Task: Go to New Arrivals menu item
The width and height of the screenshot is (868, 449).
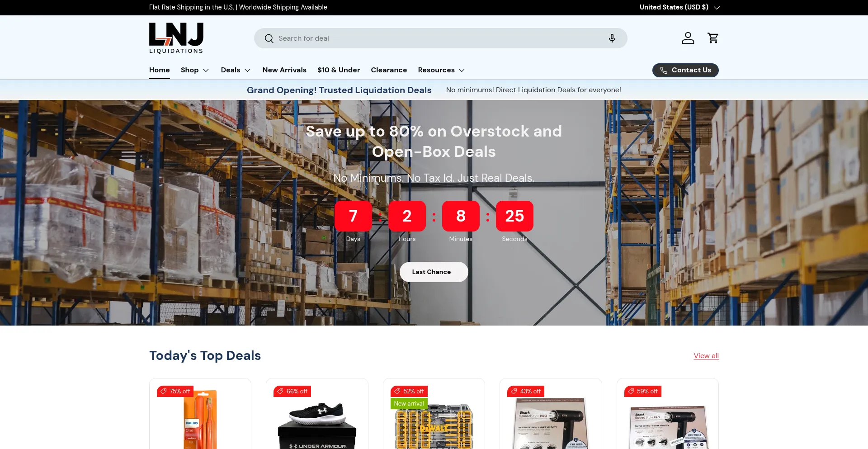Action: pyautogui.click(x=284, y=70)
